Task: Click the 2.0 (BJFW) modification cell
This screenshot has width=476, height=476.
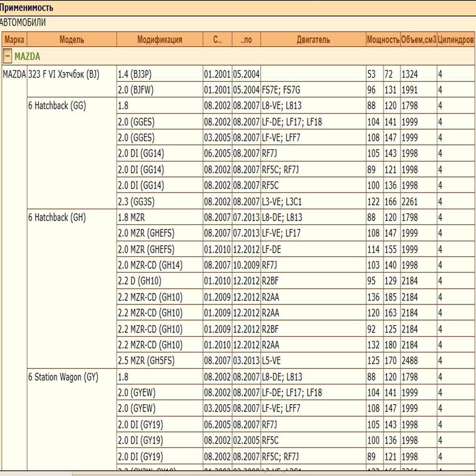Action: click(159, 89)
